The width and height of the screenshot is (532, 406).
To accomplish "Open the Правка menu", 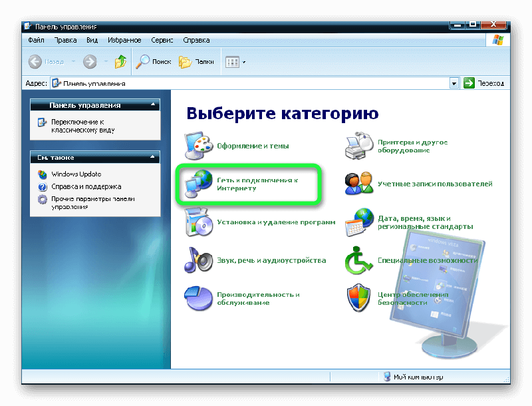I will coord(65,40).
